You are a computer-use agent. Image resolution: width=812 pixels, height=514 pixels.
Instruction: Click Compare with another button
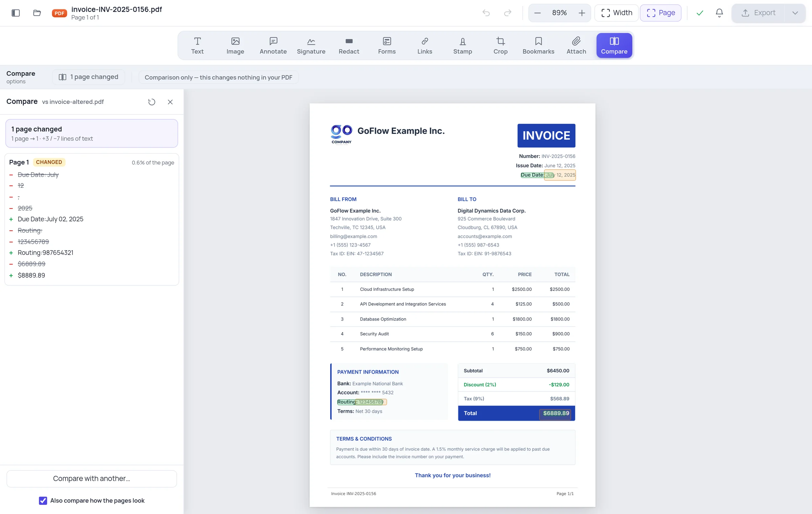(91, 478)
